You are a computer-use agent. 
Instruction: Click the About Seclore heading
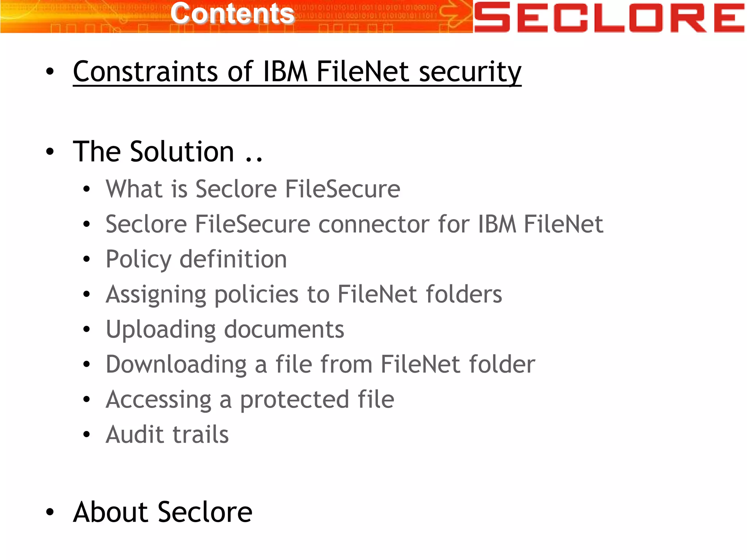tap(163, 512)
